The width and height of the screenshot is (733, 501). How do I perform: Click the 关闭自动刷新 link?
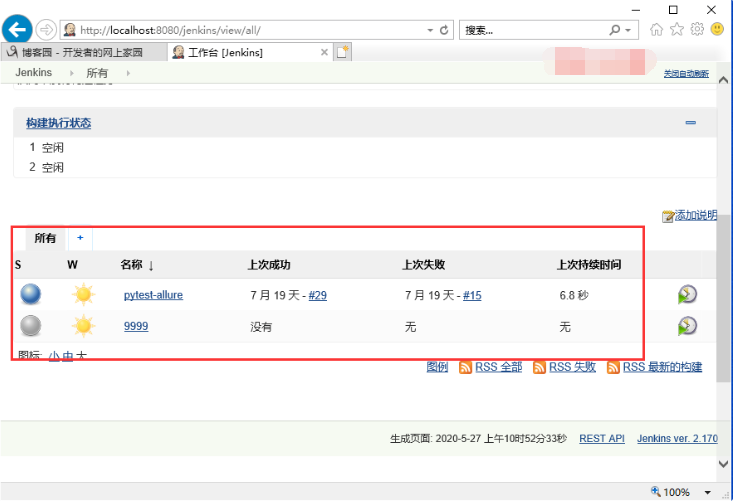point(686,73)
